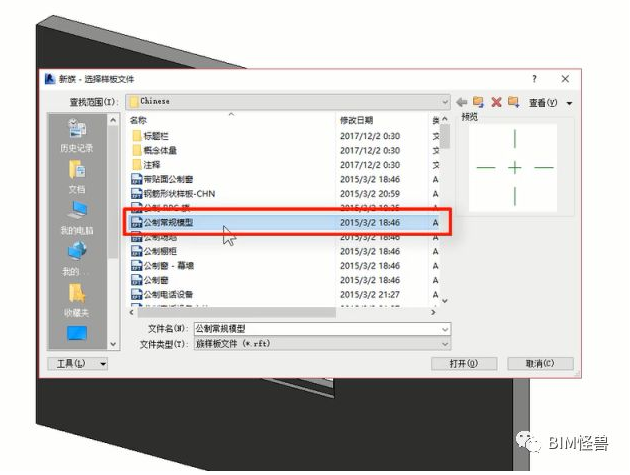Image resolution: width=630 pixels, height=475 pixels.
Task: Click the new folder icon
Action: coord(512,102)
